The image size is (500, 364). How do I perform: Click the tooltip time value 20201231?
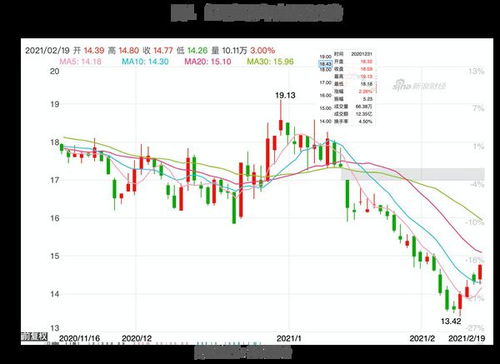[361, 54]
